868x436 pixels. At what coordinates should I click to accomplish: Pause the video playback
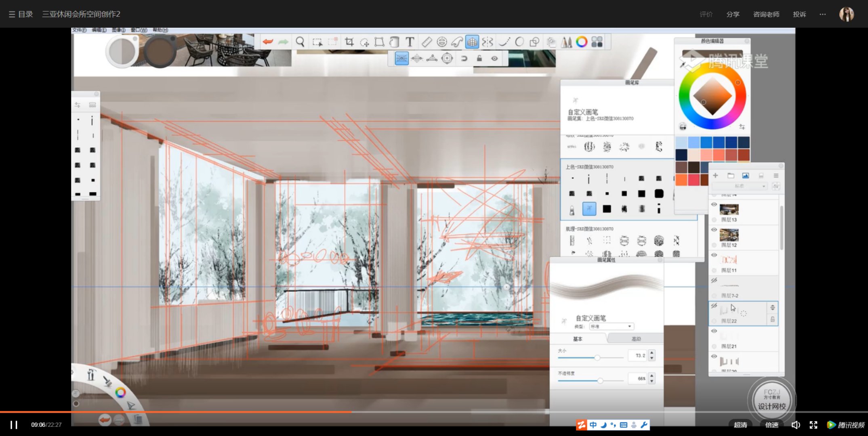pos(14,425)
